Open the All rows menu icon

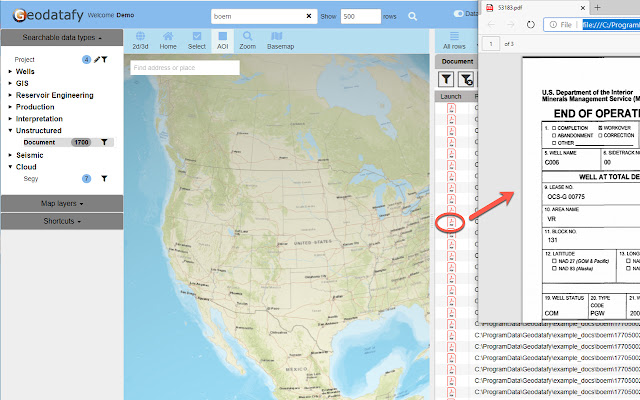pos(454,36)
